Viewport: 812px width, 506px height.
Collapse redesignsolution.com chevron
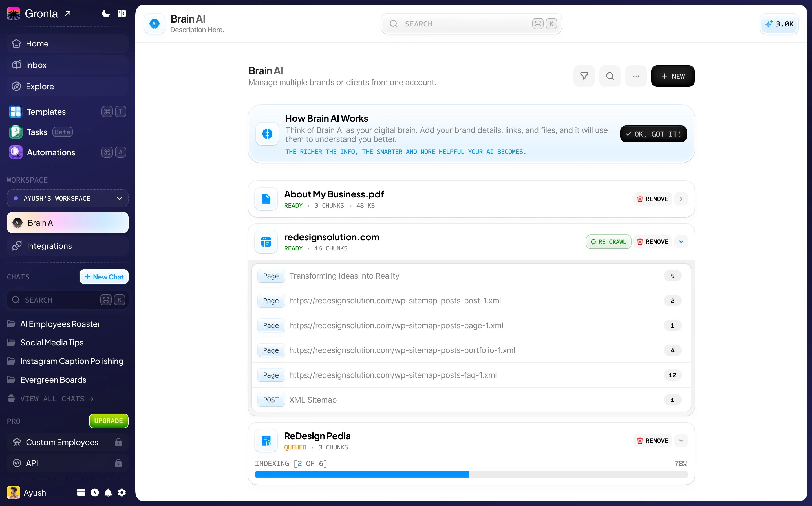[x=681, y=242]
